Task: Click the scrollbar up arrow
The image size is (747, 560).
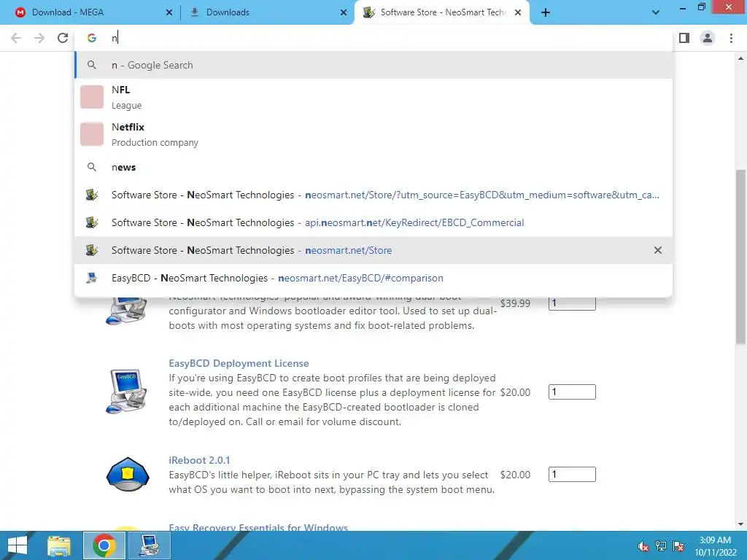Action: pyautogui.click(x=740, y=58)
